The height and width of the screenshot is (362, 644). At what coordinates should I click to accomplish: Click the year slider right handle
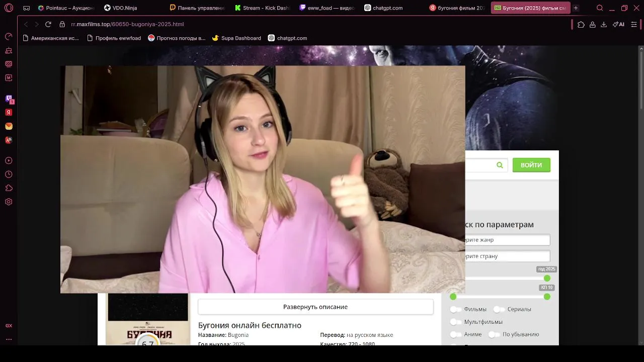click(x=547, y=278)
